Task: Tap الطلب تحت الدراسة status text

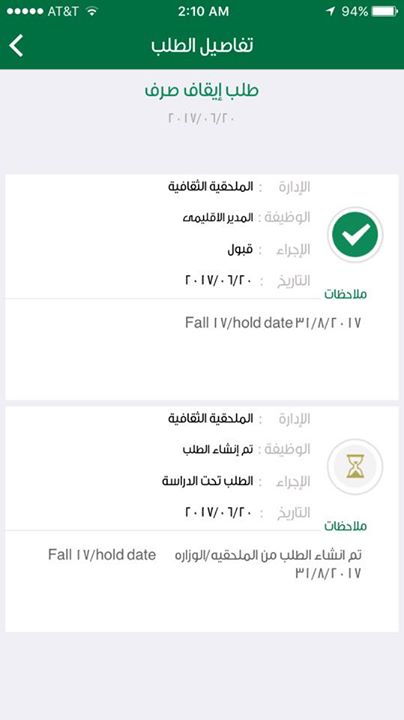Action: tap(208, 481)
